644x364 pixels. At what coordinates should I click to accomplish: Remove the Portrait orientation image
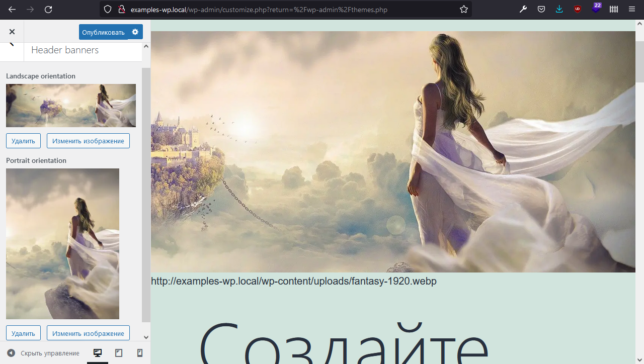point(23,333)
